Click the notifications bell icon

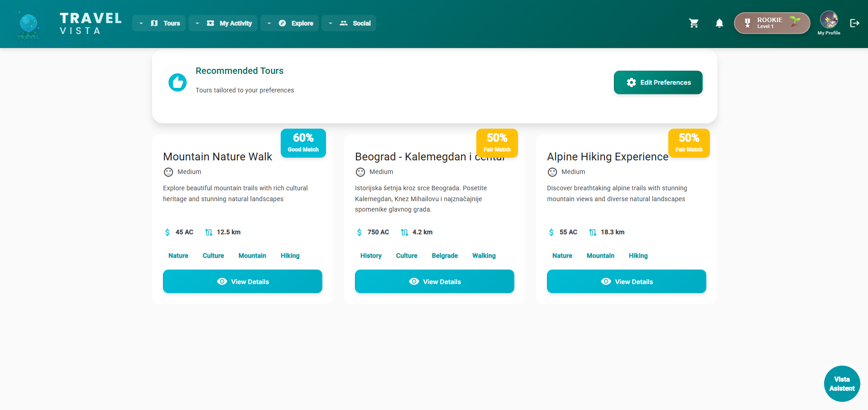[x=719, y=23]
